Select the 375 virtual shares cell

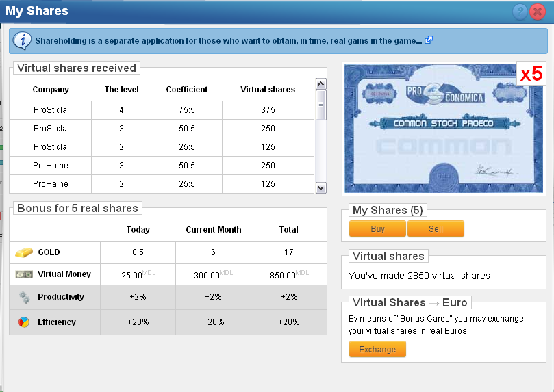click(268, 110)
